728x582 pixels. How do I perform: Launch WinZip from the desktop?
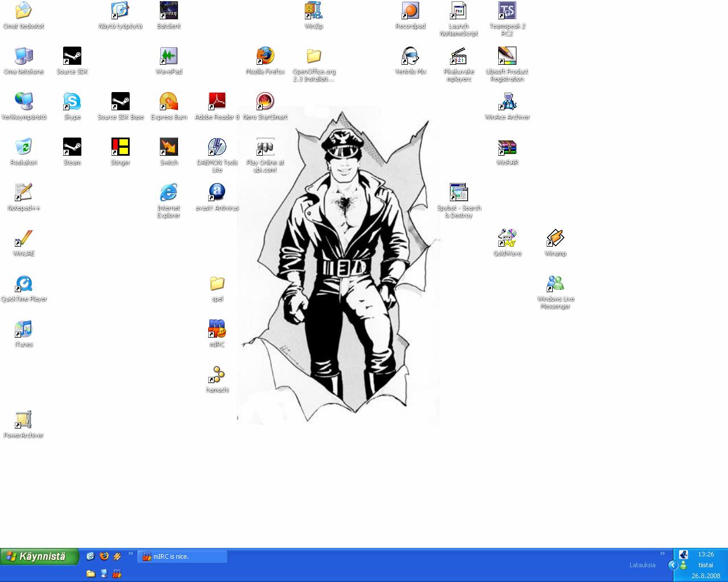pyautogui.click(x=313, y=15)
